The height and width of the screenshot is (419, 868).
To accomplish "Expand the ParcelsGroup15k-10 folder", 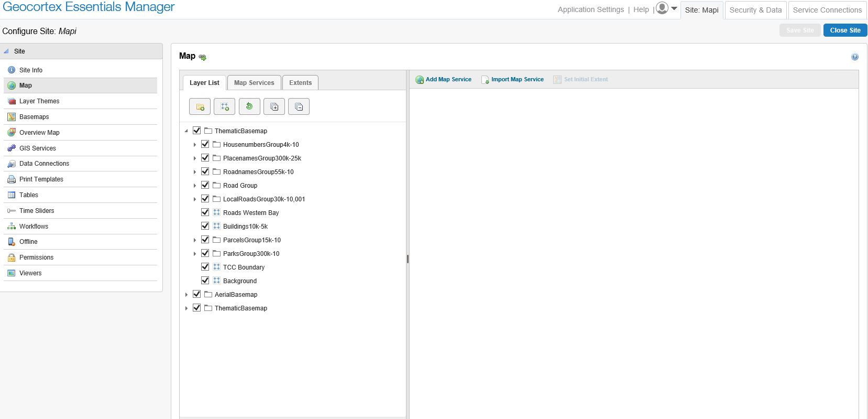I will 195,240.
